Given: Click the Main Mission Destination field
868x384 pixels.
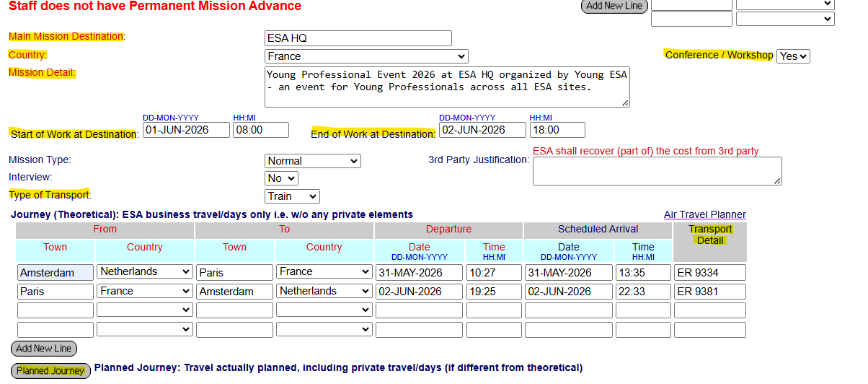Looking at the screenshot, I should 358,38.
